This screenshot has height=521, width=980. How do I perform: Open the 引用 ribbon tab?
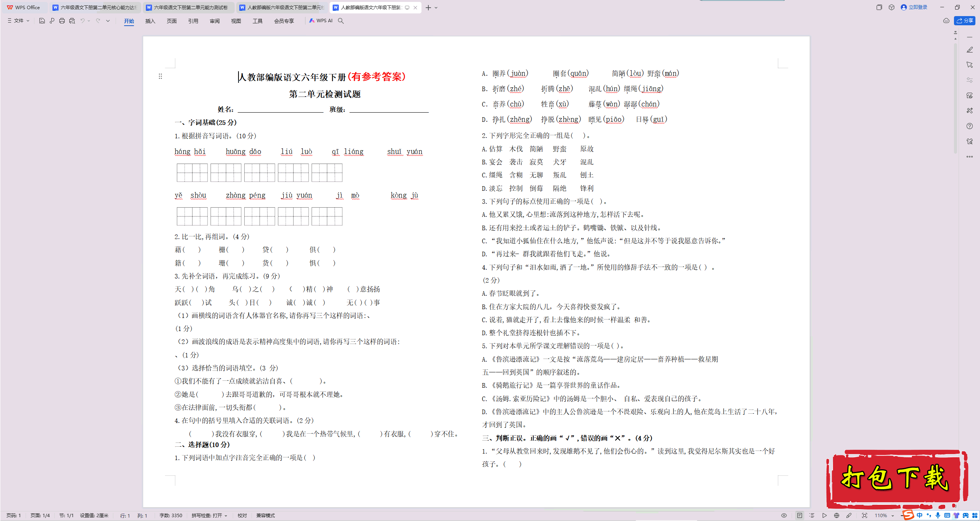(193, 21)
